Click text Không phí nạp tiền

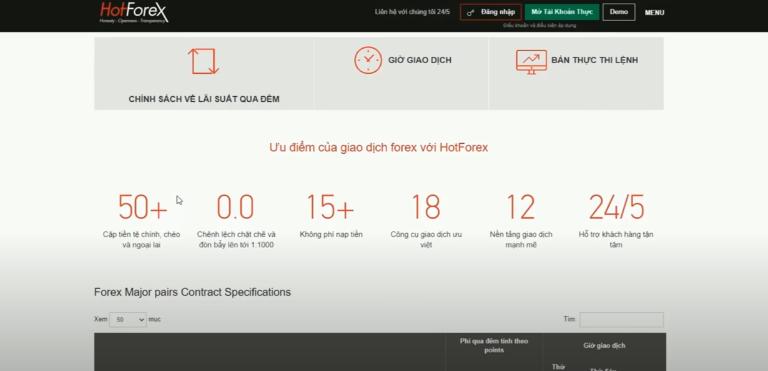331,234
